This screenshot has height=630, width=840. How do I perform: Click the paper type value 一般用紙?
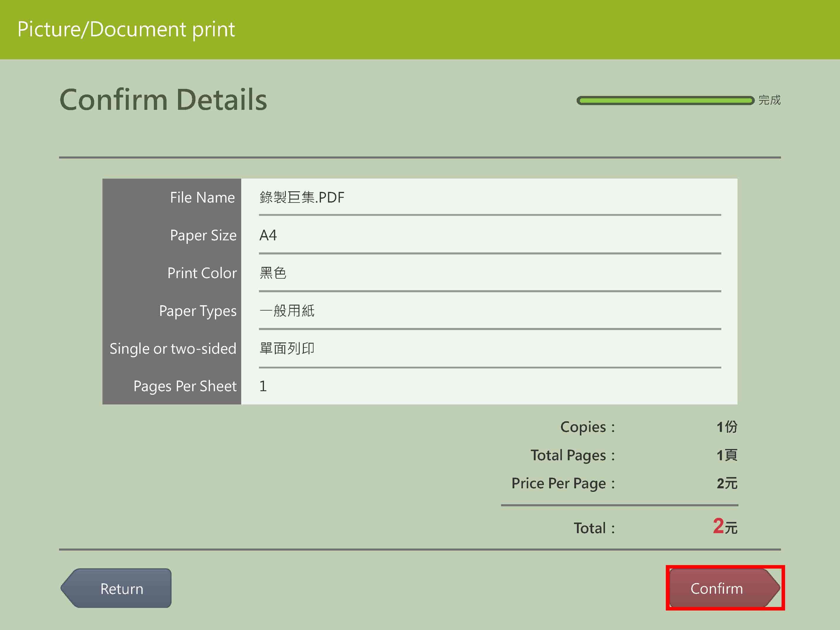pyautogui.click(x=287, y=311)
